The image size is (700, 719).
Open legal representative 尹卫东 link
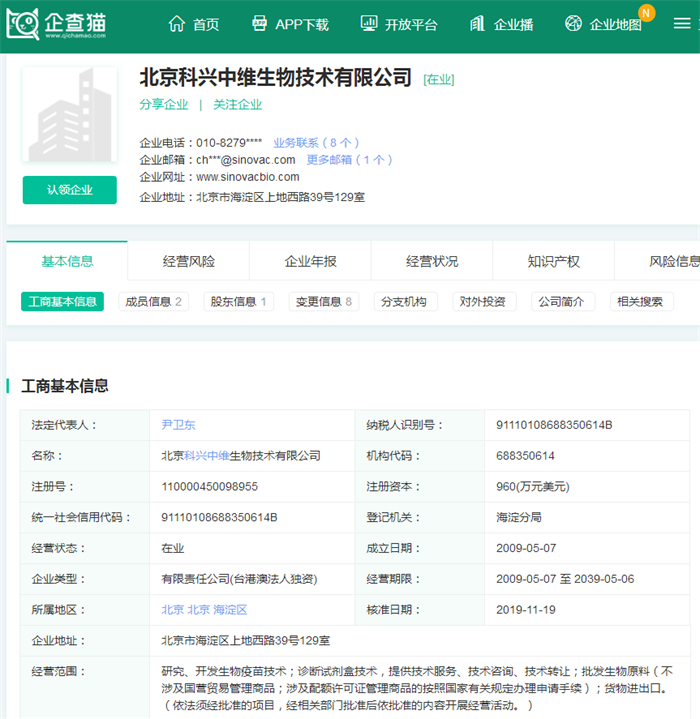coord(178,425)
